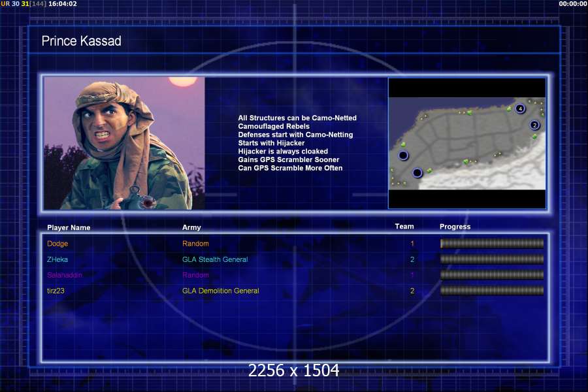Click Salahaddin's army value Random
Viewport: 588px width, 392px height.
(x=195, y=275)
